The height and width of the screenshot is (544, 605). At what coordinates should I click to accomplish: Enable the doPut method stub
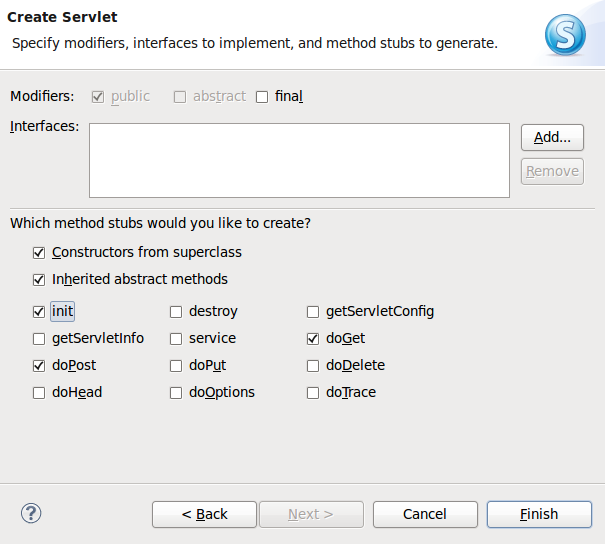(x=176, y=366)
